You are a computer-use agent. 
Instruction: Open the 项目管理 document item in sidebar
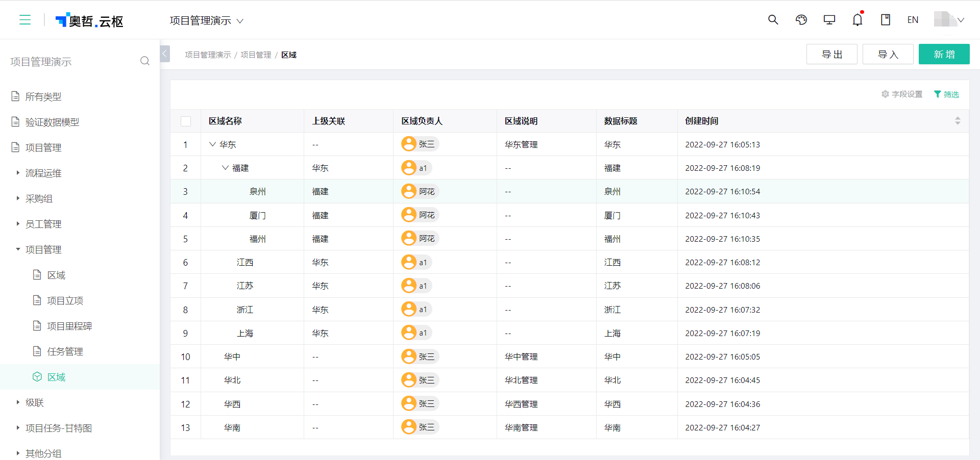point(43,147)
